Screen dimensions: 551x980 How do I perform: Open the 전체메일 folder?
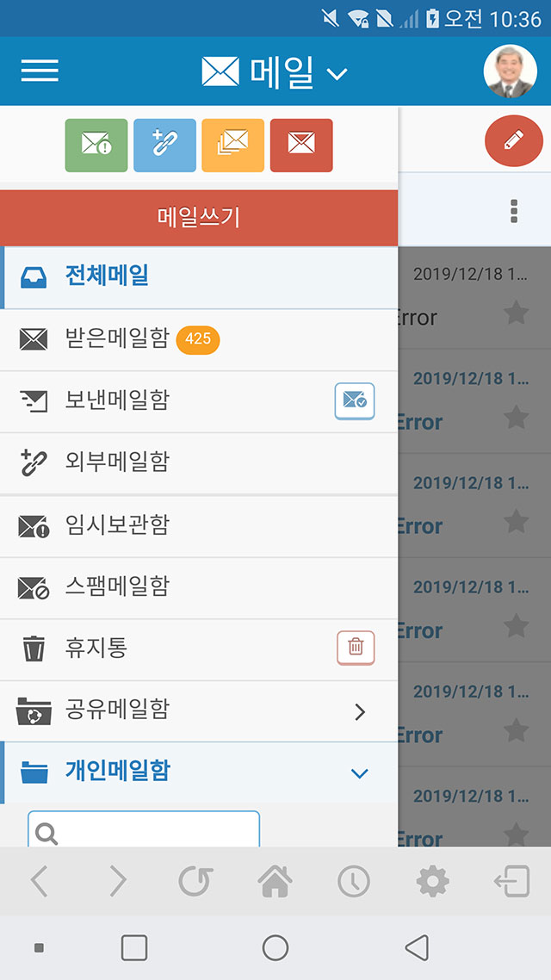click(x=199, y=277)
